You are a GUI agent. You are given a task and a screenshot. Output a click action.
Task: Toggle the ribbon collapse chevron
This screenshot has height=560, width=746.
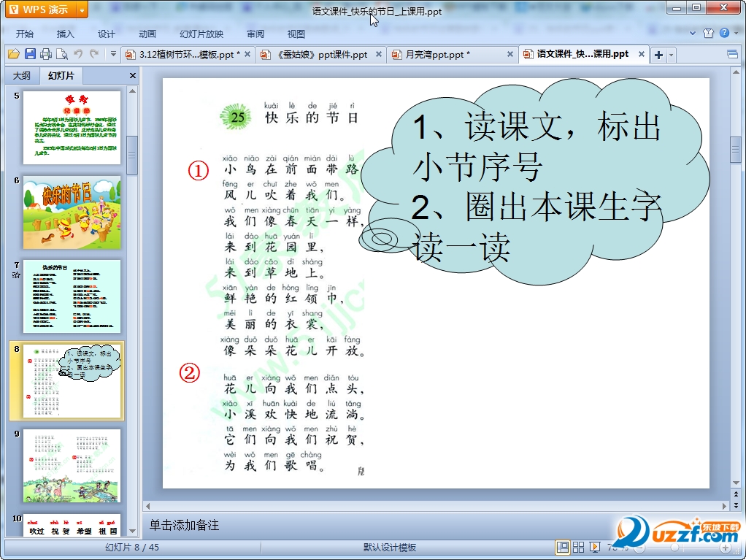(693, 34)
